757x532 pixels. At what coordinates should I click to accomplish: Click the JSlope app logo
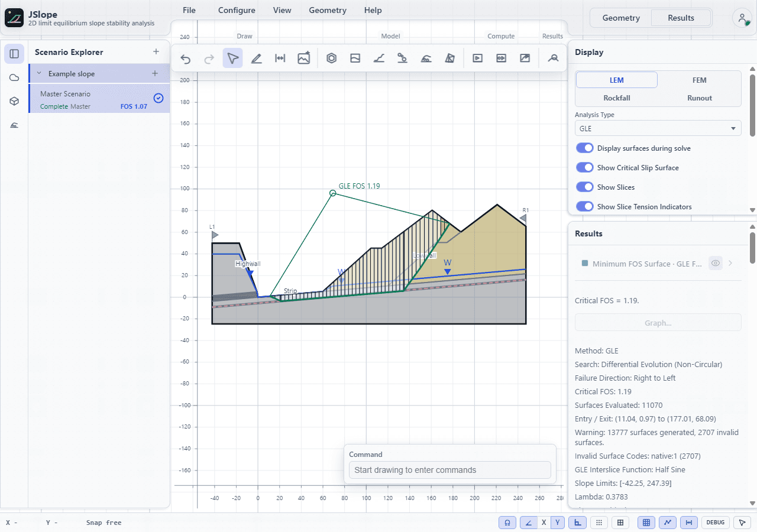(14, 18)
